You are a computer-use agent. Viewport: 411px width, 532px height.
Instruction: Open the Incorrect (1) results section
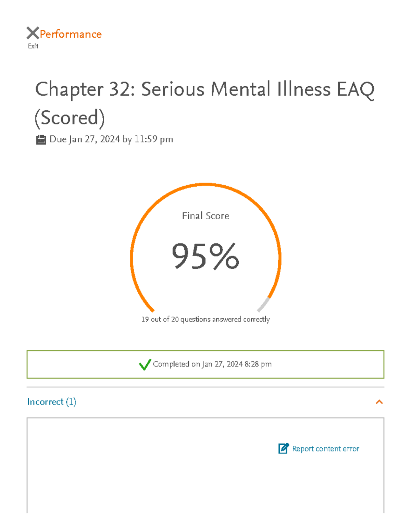(x=52, y=402)
